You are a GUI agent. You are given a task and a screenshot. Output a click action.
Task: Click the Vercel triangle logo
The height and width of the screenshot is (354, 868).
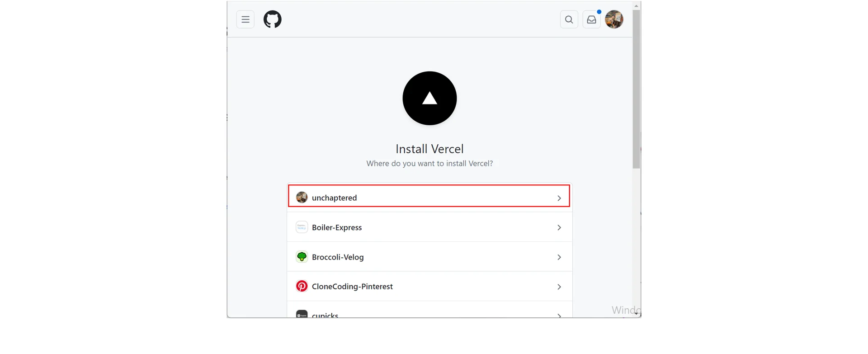[x=429, y=98]
